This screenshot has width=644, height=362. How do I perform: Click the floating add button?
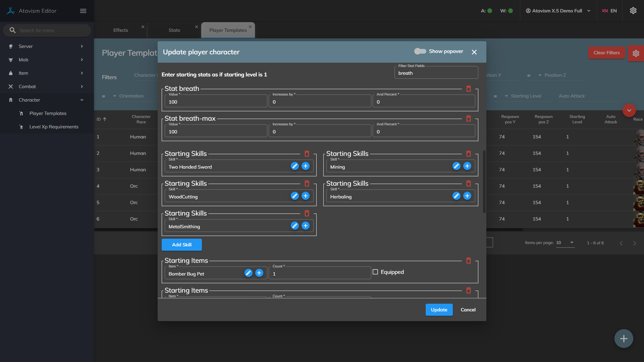click(x=624, y=339)
